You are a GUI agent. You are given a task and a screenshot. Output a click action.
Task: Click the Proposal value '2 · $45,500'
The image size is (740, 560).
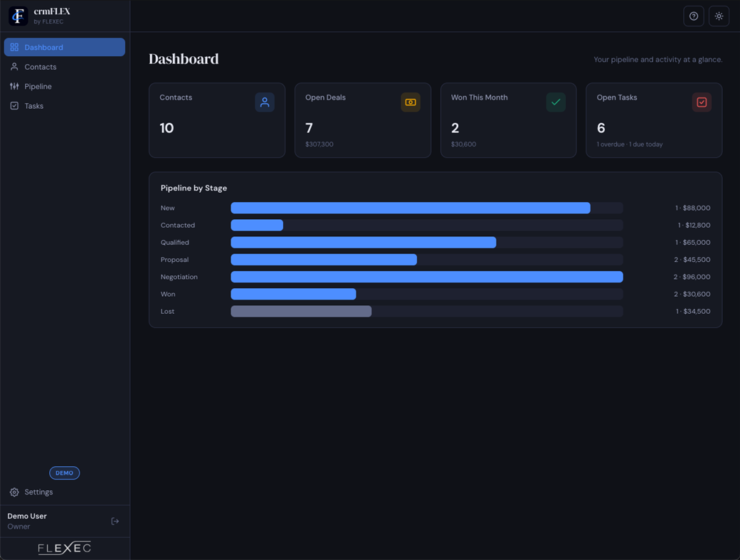(x=692, y=260)
